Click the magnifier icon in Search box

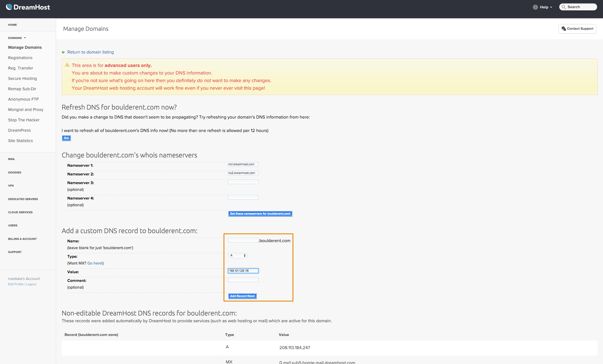point(564,7)
